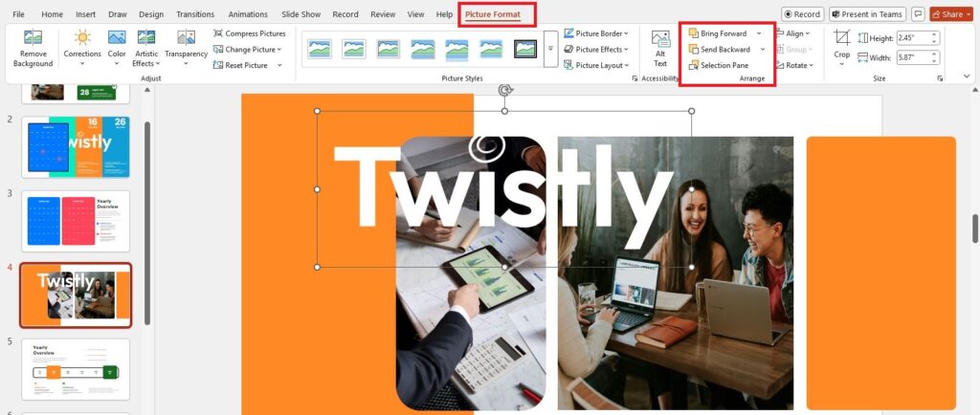The image size is (980, 415).
Task: Apply the second picture style in gallery
Action: click(354, 49)
